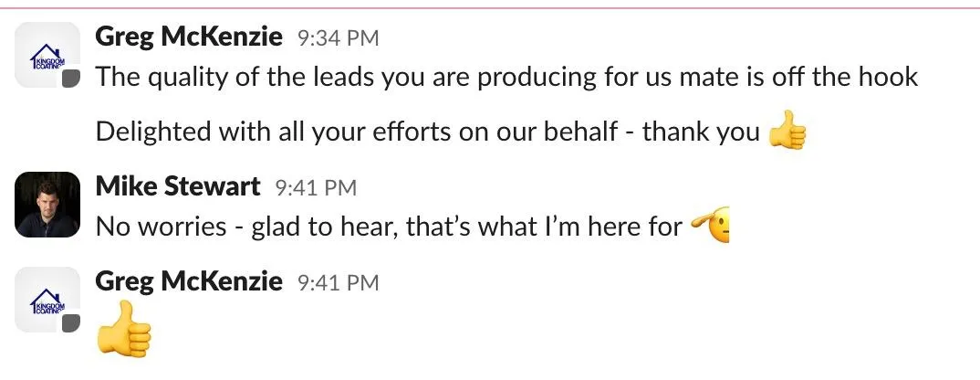Click the large standalone thumbs up emoji
The image size is (980, 380).
(124, 329)
